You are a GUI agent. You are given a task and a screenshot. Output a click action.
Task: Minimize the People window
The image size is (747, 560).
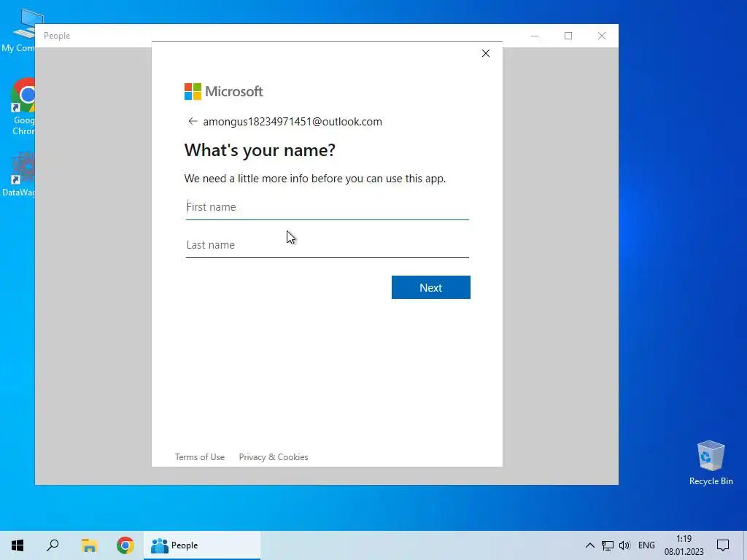click(535, 36)
